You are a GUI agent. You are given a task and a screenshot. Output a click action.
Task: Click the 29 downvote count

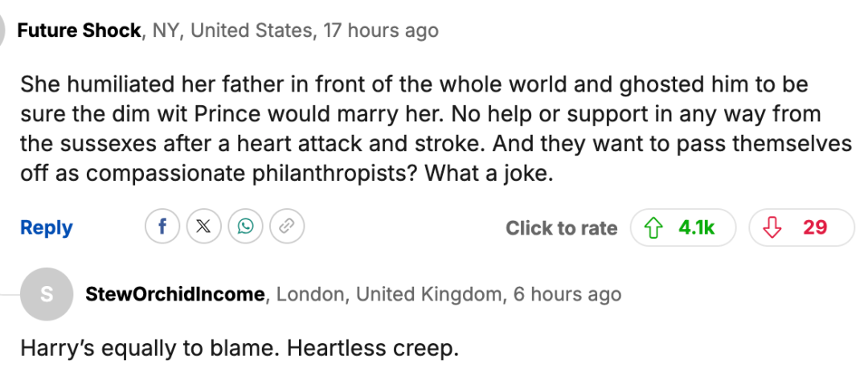click(x=815, y=228)
